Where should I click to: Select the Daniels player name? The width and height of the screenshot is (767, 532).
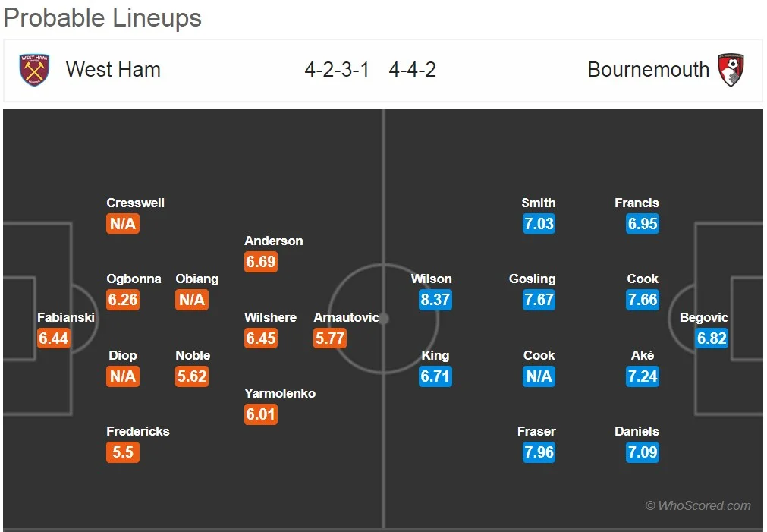[637, 432]
